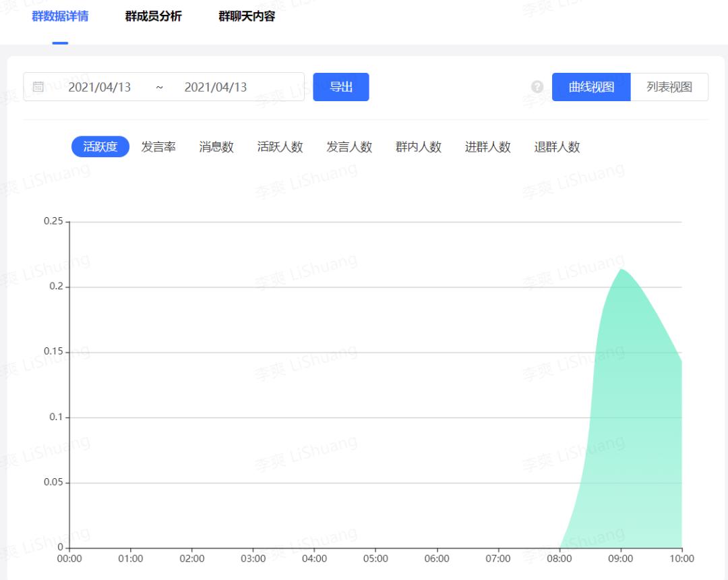Open the 群聊天内容 tab
Screen dimensions: 728x580
pos(247,16)
